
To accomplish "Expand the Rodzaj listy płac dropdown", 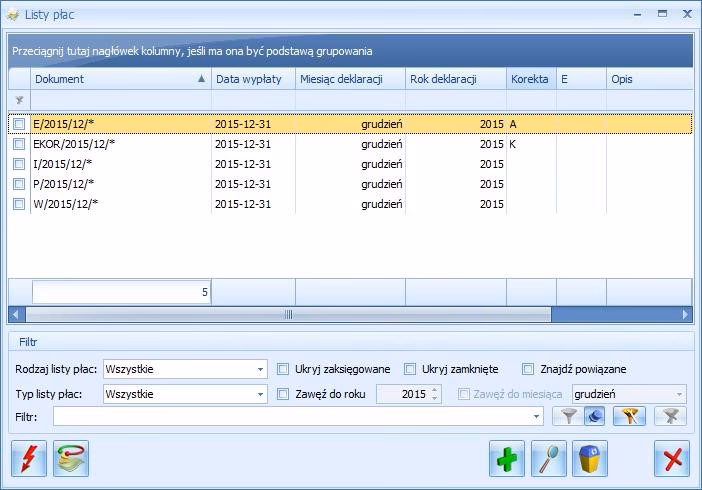I will coord(260,369).
